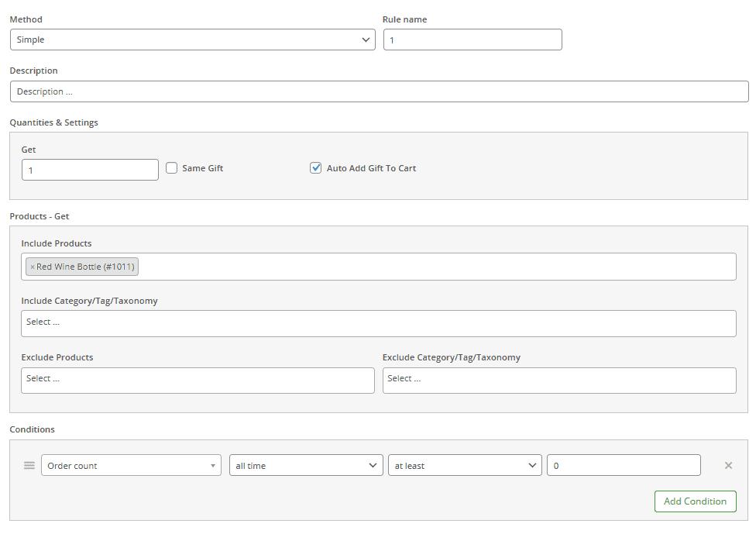Click the order count value field
Viewport: 756px width, 534px height.
click(x=624, y=466)
